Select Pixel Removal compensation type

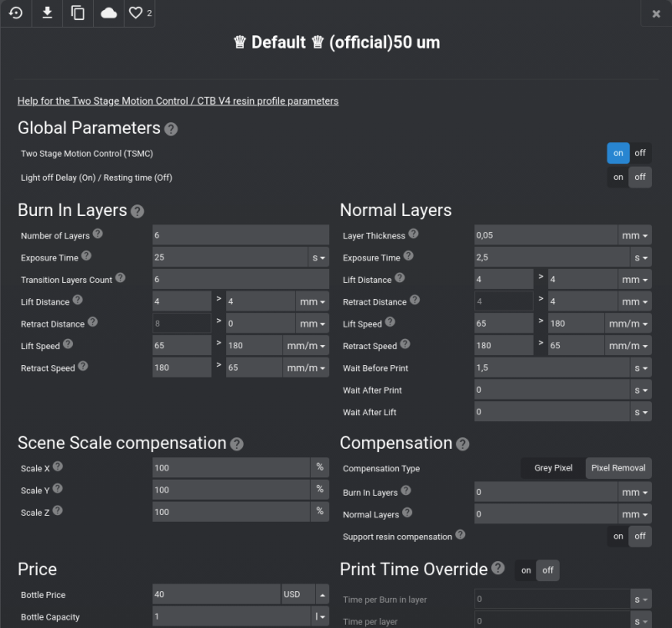tap(618, 468)
